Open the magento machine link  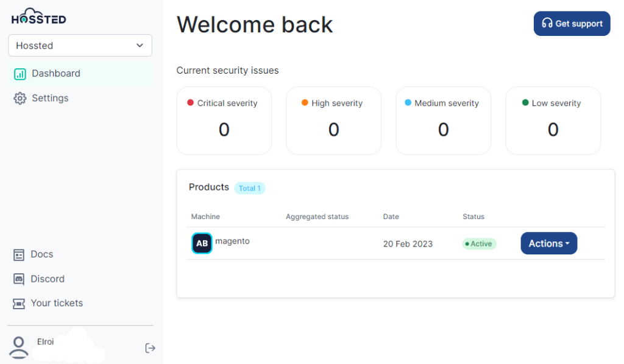pyautogui.click(x=232, y=241)
